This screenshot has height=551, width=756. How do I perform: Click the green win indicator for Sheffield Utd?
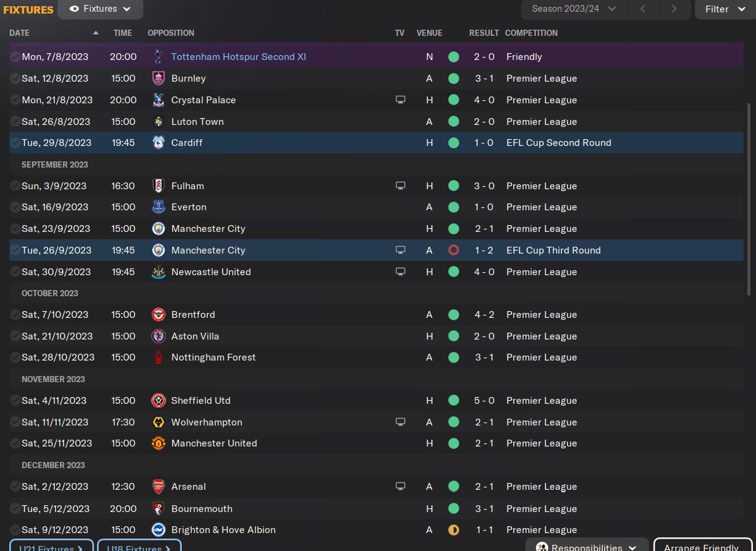point(454,401)
